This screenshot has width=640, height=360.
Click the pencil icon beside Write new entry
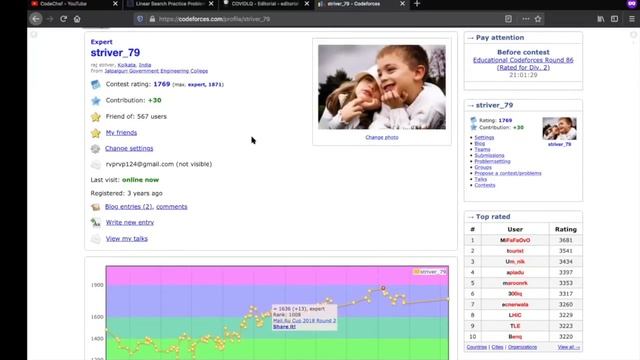pos(96,222)
